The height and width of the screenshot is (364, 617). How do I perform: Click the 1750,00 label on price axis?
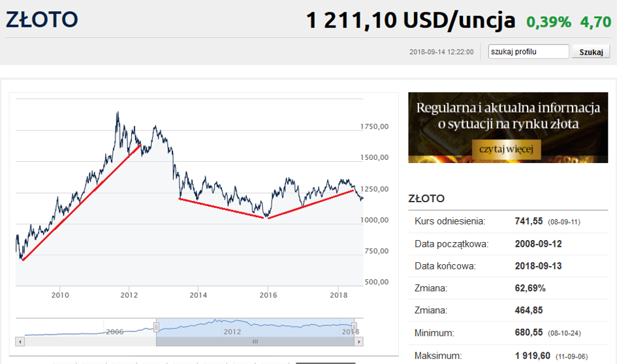click(x=374, y=127)
